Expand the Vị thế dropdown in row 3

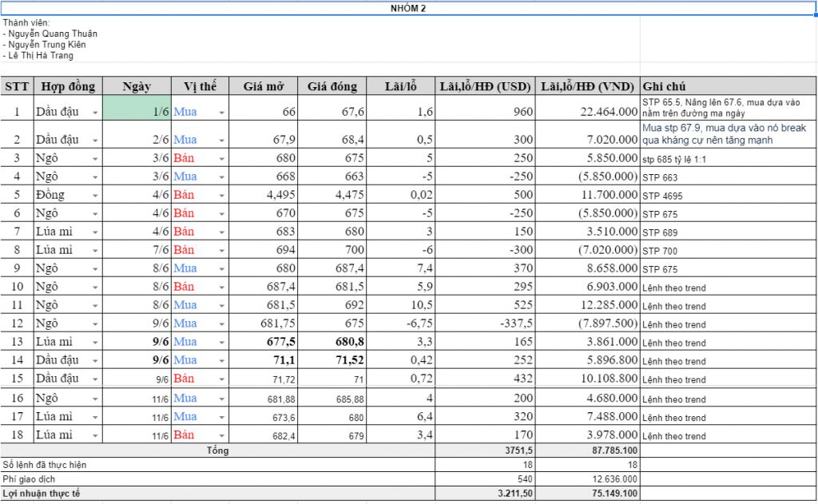(221, 158)
